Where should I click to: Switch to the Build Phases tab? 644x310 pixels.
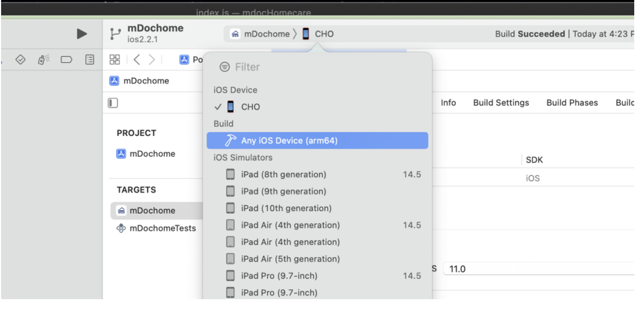(x=572, y=102)
